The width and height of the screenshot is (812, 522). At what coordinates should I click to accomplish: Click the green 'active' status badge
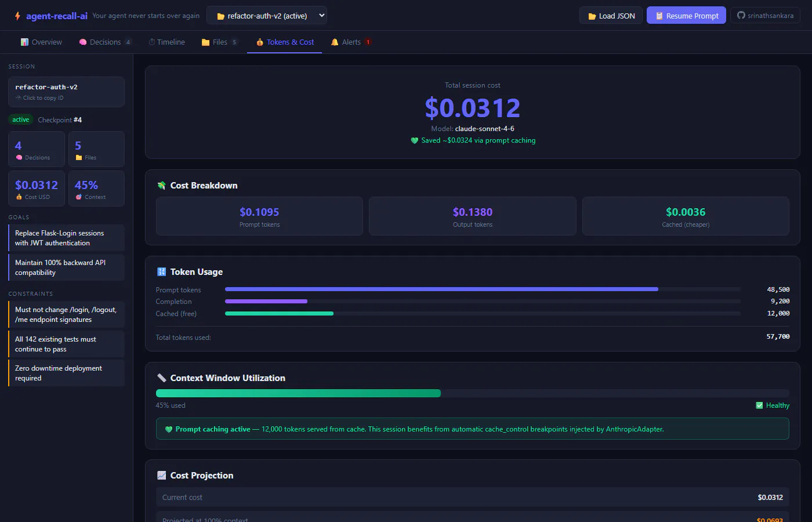pyautogui.click(x=21, y=120)
